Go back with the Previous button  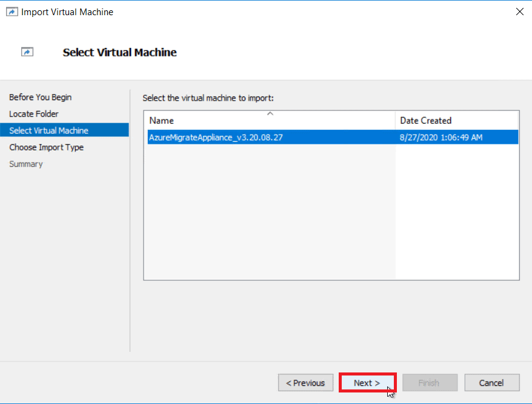[305, 383]
